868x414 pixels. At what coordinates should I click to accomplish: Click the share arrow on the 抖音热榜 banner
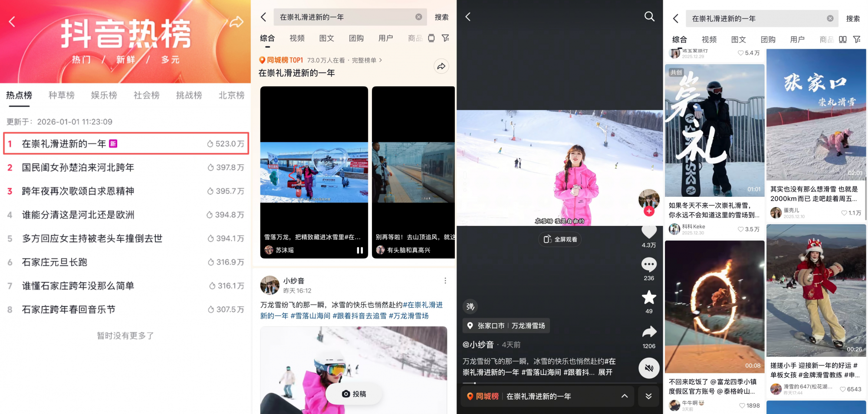point(237,22)
